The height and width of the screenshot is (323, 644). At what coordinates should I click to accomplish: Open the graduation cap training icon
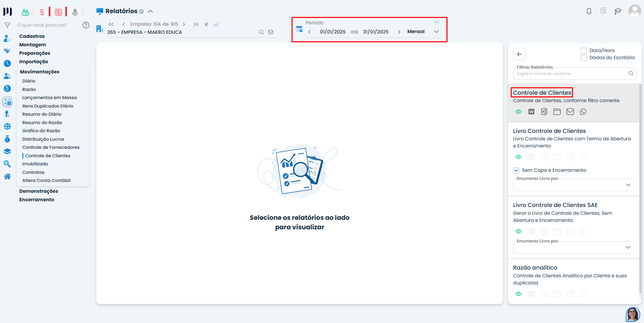click(618, 11)
